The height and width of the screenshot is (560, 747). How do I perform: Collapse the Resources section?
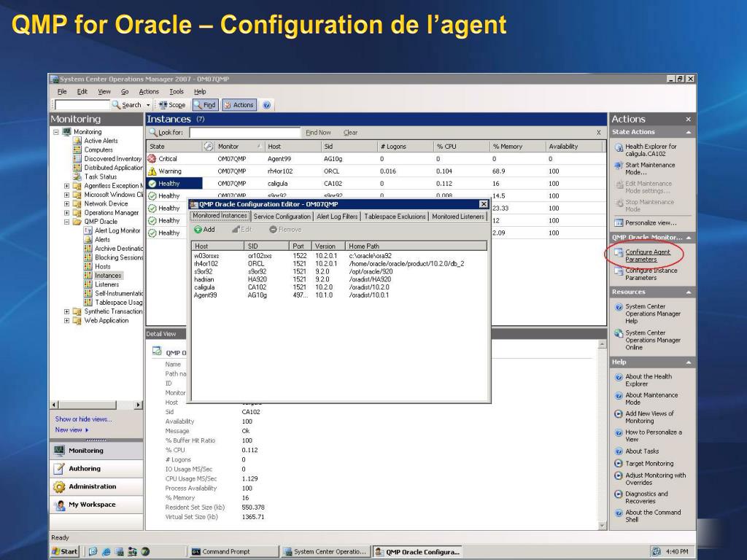[689, 292]
